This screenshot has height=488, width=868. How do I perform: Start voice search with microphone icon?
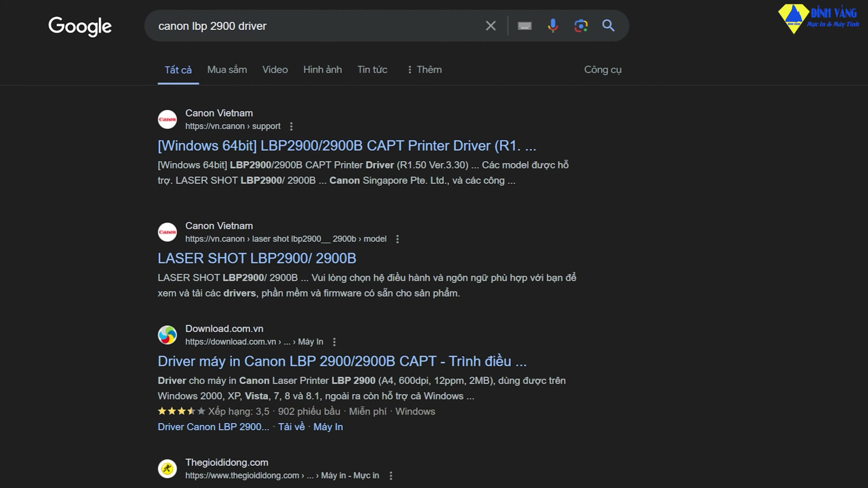tap(553, 26)
